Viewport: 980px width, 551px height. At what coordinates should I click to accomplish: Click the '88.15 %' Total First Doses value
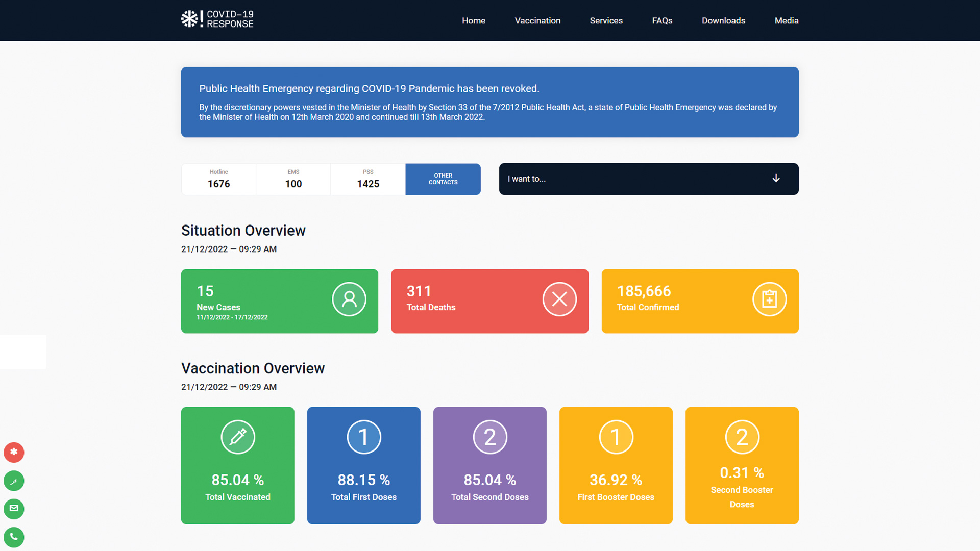coord(364,480)
